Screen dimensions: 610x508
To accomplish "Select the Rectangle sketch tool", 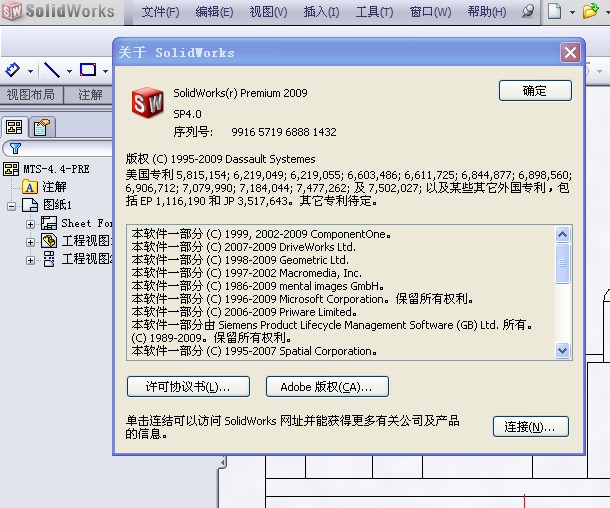I will (x=88, y=70).
